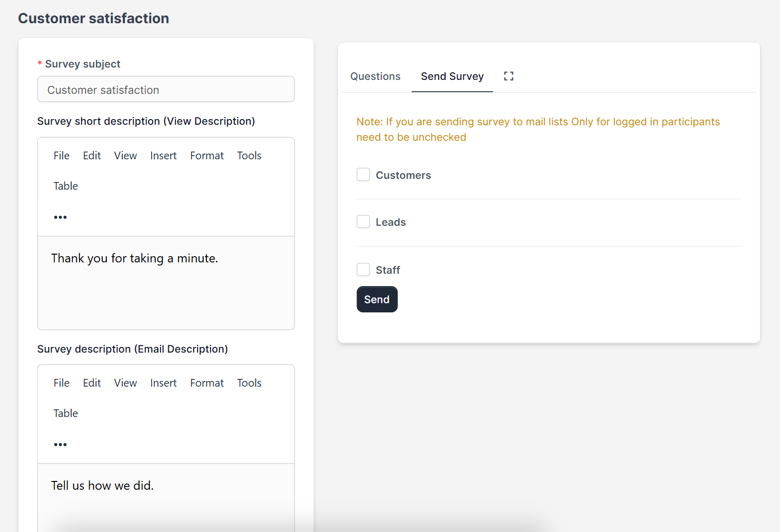Open View menu in short description editor
Viewport: 780px width, 532px height.
[x=125, y=156]
